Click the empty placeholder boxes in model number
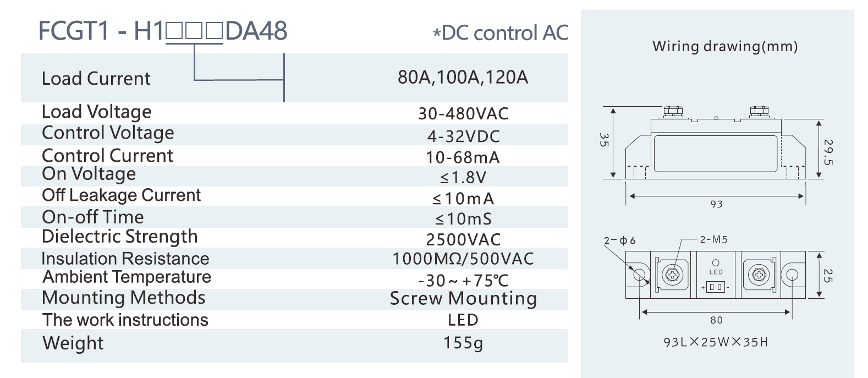This screenshot has height=378, width=868. 194,32
